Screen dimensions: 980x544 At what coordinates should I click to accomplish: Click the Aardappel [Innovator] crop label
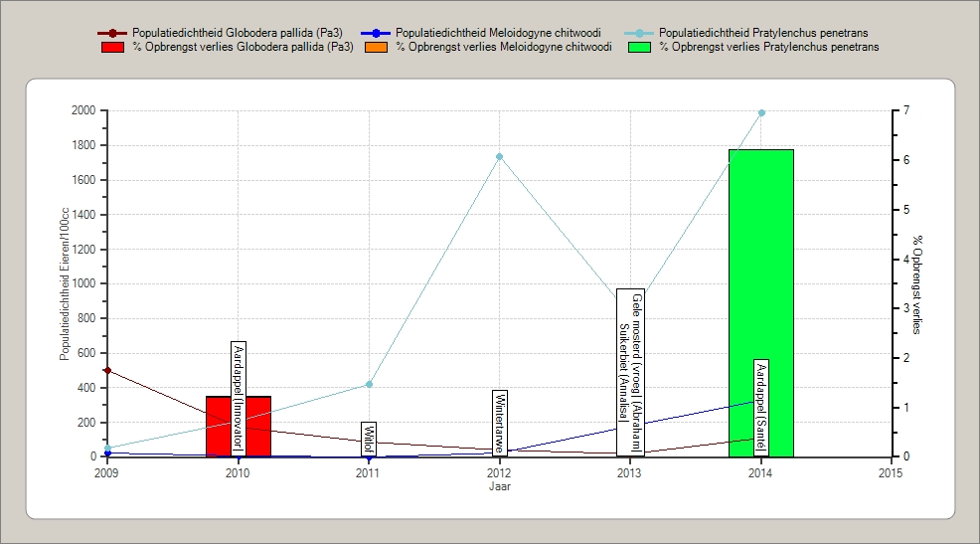click(x=238, y=398)
